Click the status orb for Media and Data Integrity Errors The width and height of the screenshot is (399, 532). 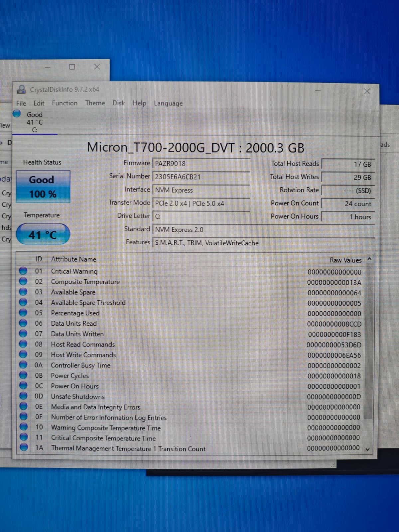[23, 406]
